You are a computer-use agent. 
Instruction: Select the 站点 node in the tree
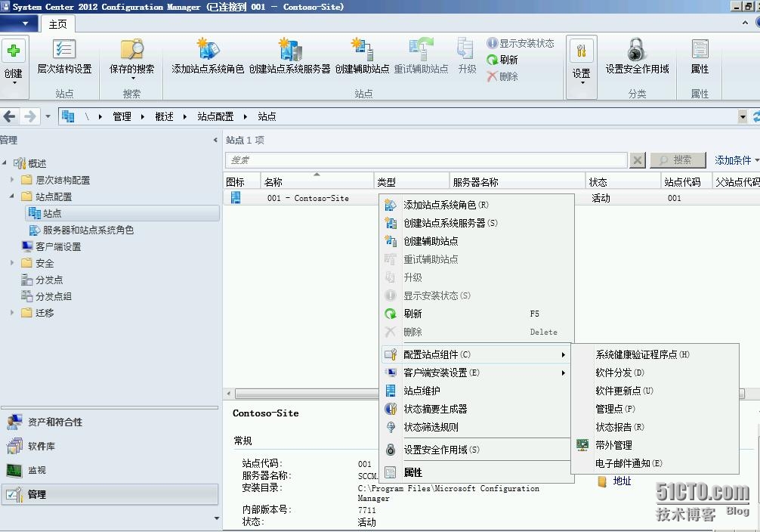point(122,213)
